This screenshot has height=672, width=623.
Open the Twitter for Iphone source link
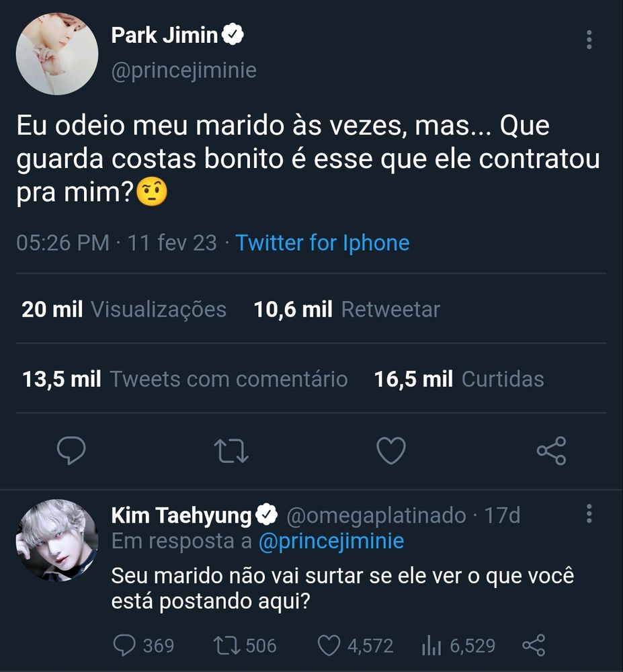[x=322, y=243]
